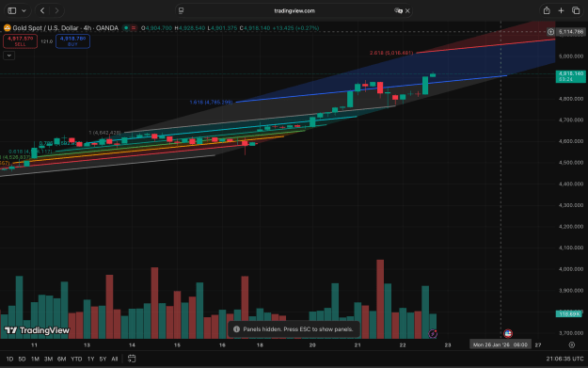588x368 pixels.
Task: Go forward to next page
Action: click(56, 10)
